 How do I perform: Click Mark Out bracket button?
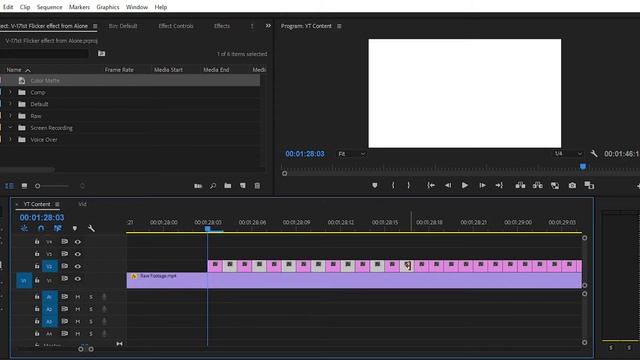[409, 185]
